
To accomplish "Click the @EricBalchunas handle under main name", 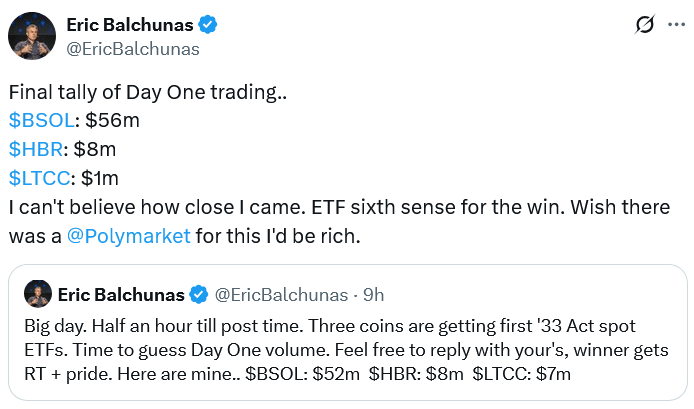I will click(x=132, y=48).
